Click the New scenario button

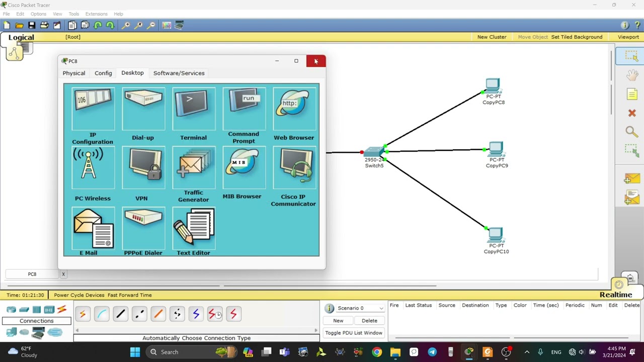point(338,321)
